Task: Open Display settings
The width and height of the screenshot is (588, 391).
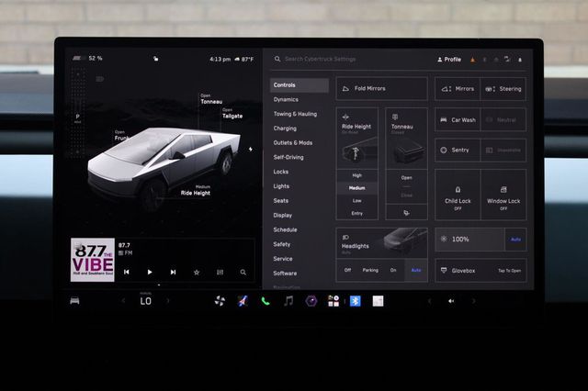Action: pyautogui.click(x=282, y=216)
